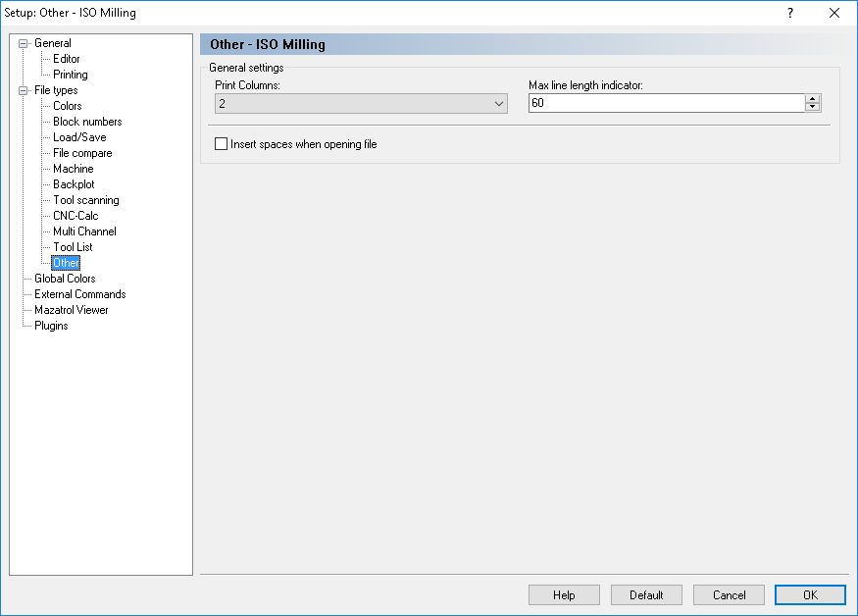Go to Load/Save settings
The image size is (858, 616).
[x=79, y=137]
